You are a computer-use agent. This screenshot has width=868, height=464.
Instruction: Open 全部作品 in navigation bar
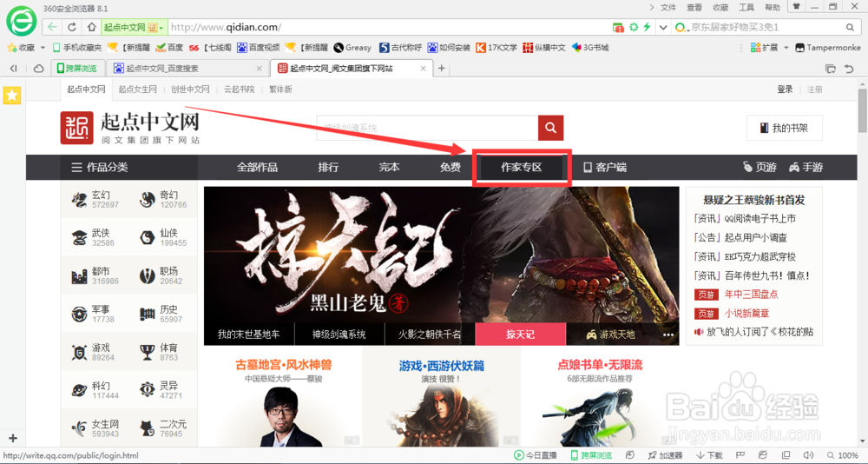coord(257,167)
